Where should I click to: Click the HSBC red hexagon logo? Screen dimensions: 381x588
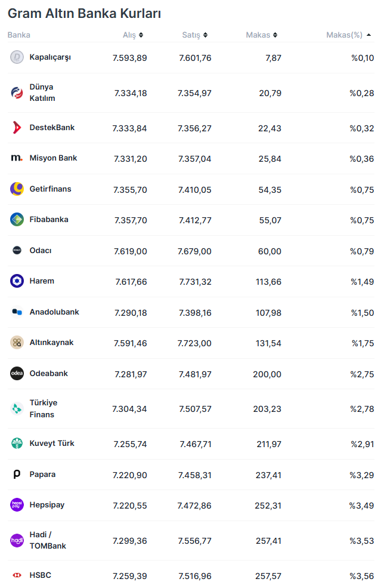point(17,575)
